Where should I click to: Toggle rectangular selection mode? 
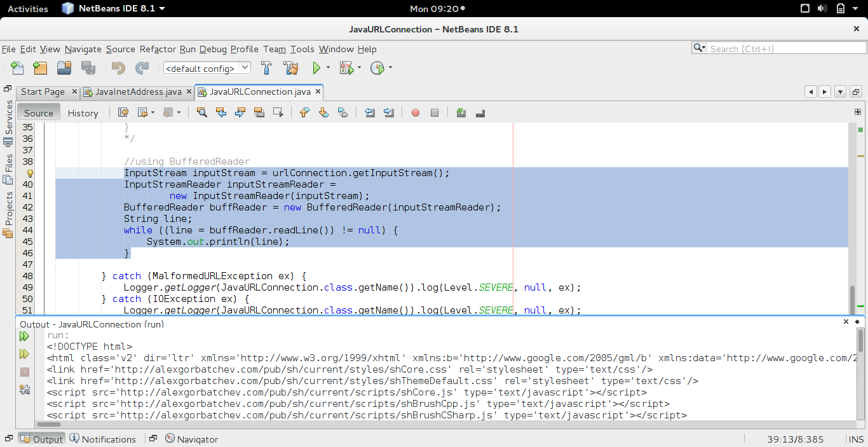(x=278, y=113)
